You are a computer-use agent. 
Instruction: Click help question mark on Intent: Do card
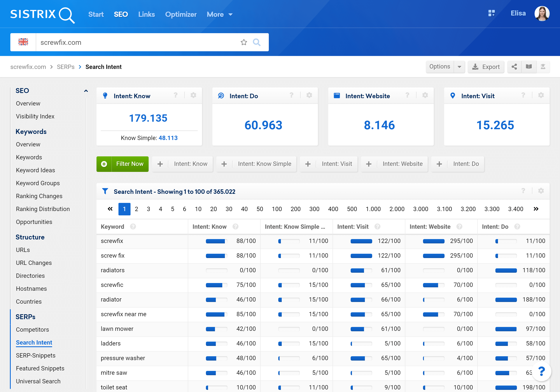(x=291, y=95)
